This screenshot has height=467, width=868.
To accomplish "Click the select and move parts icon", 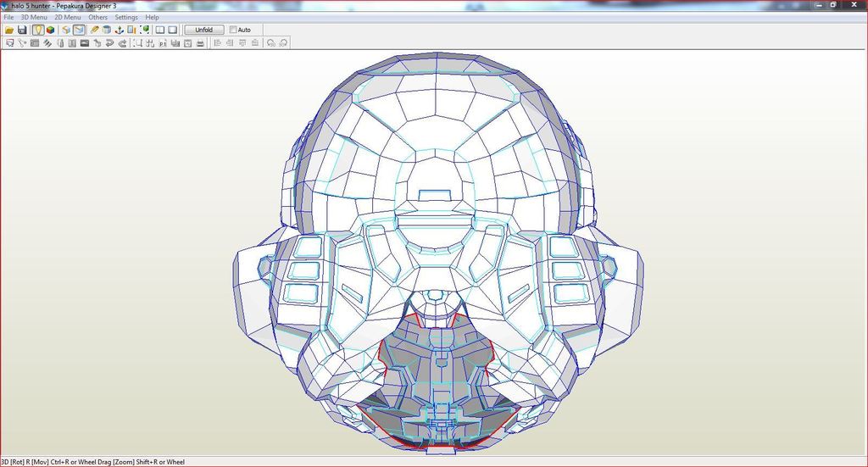I will (10, 43).
